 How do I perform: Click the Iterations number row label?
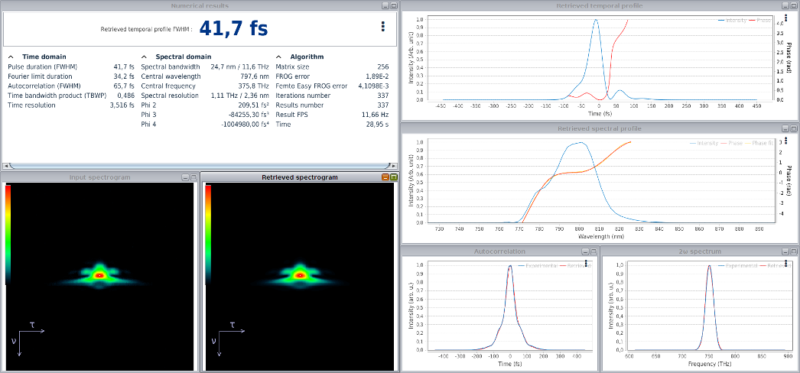pyautogui.click(x=299, y=95)
